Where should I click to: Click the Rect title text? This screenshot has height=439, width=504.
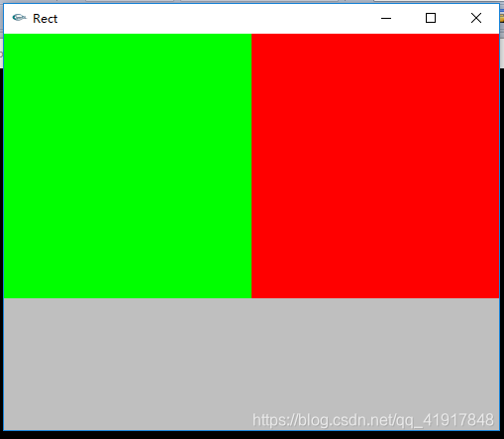(46, 19)
